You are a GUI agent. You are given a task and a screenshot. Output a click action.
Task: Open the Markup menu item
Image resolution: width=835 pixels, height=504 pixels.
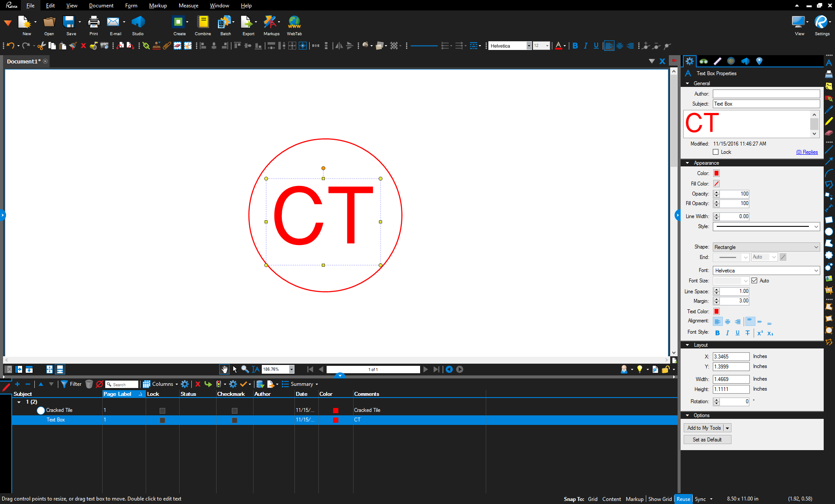[x=157, y=5]
